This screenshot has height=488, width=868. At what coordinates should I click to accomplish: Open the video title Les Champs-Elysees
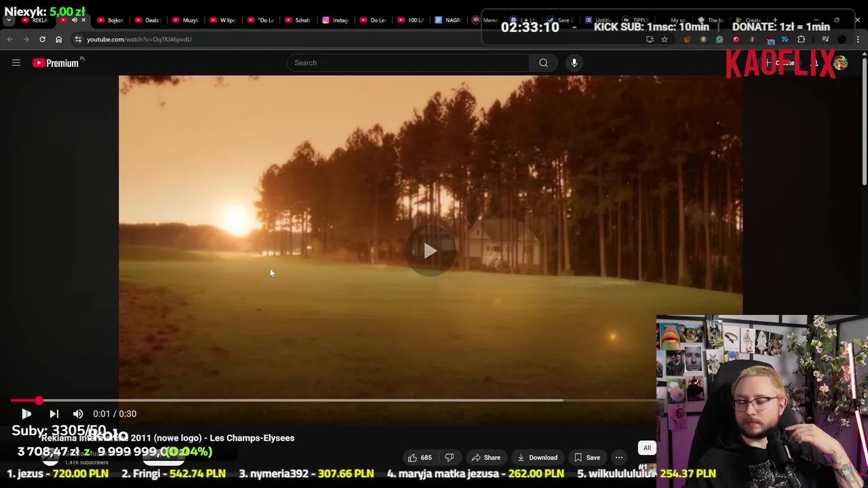tap(168, 438)
